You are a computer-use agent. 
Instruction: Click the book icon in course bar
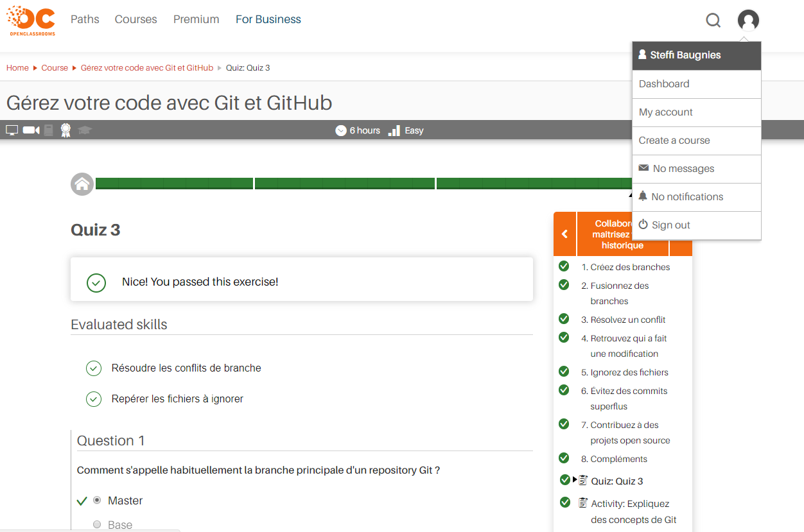click(49, 130)
